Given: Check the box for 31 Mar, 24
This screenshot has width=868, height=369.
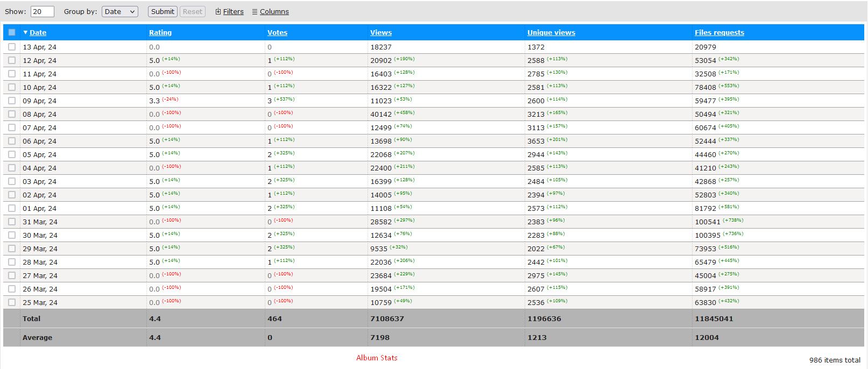Looking at the screenshot, I should coord(12,222).
